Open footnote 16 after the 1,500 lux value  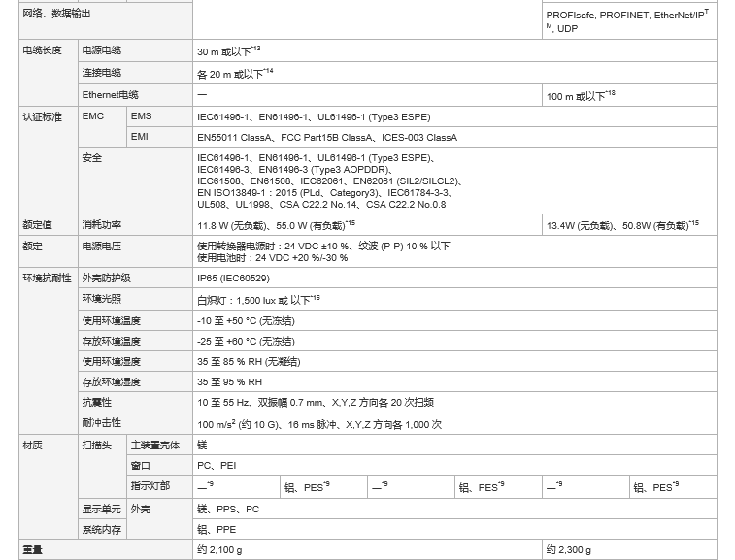point(315,297)
